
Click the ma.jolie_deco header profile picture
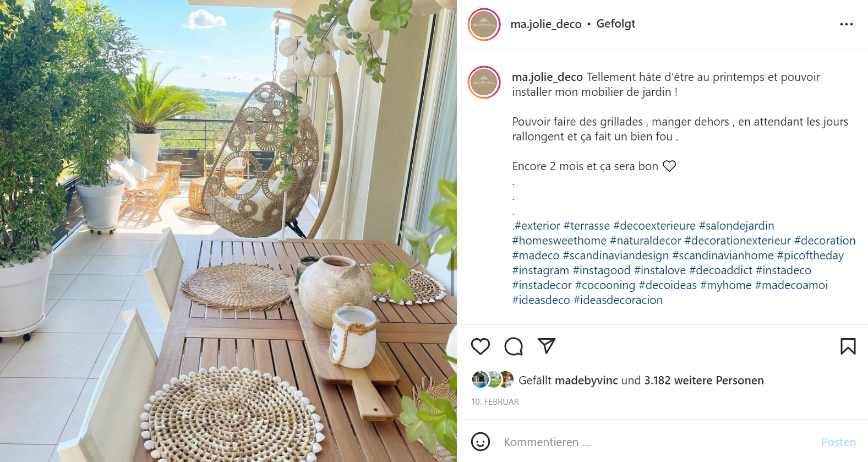click(x=484, y=24)
